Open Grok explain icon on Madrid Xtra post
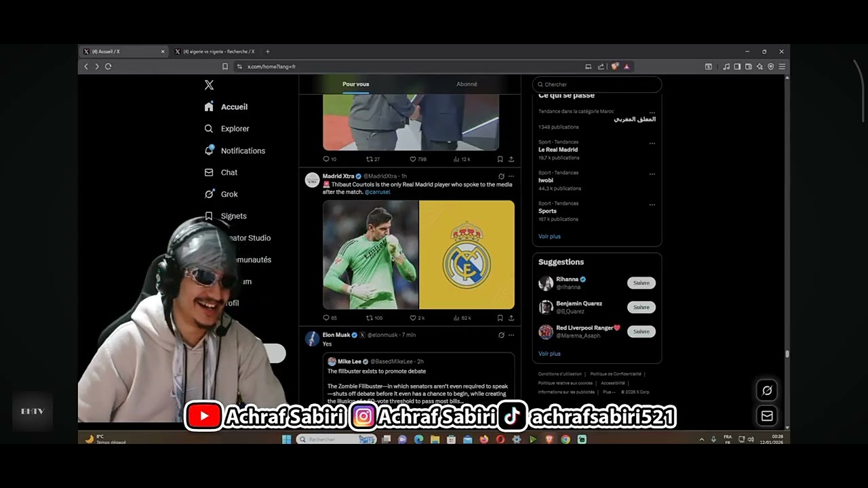Image resolution: width=868 pixels, height=488 pixels. click(x=501, y=176)
